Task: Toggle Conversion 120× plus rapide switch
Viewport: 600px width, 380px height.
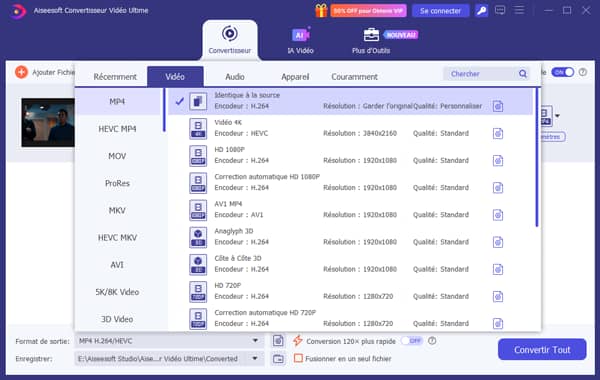Action: pos(412,341)
